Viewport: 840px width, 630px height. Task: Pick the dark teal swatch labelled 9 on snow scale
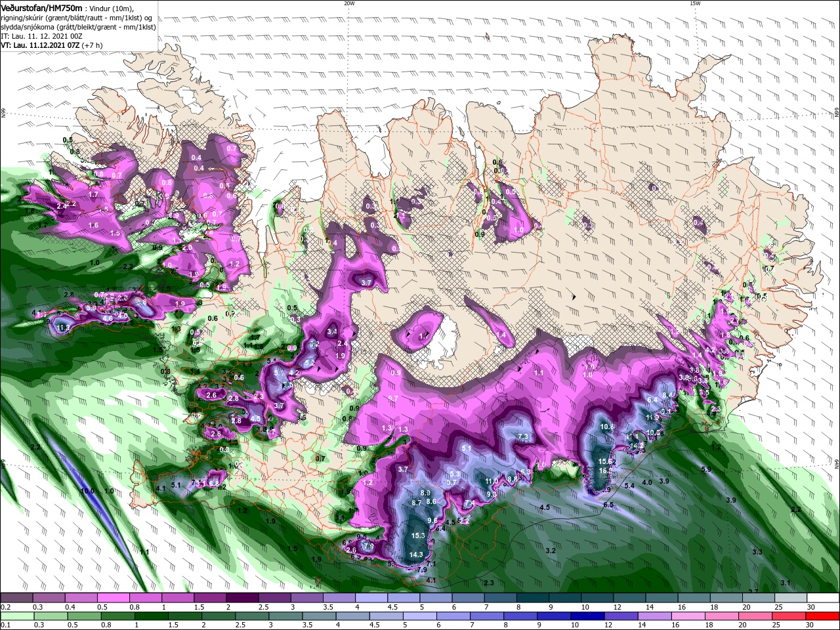[565, 598]
